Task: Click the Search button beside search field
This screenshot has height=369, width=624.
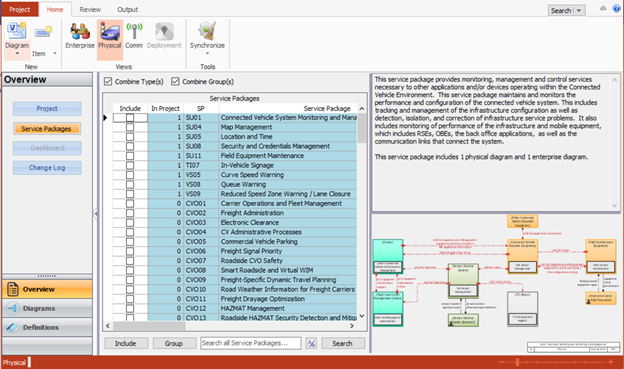Action: point(342,343)
